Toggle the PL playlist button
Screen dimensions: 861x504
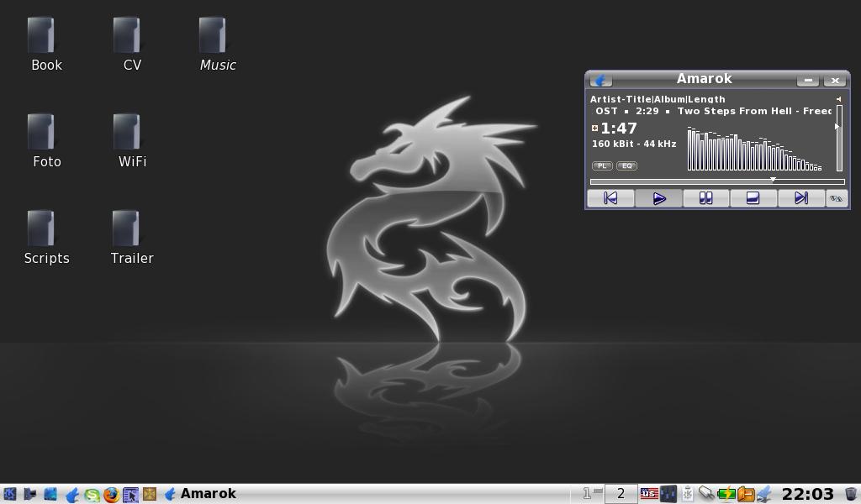pyautogui.click(x=602, y=165)
